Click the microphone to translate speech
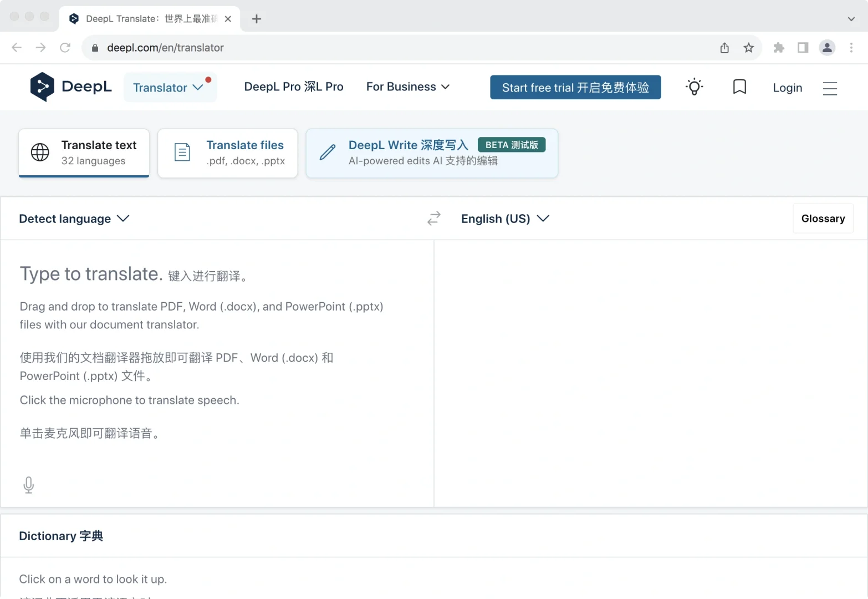 coord(29,485)
